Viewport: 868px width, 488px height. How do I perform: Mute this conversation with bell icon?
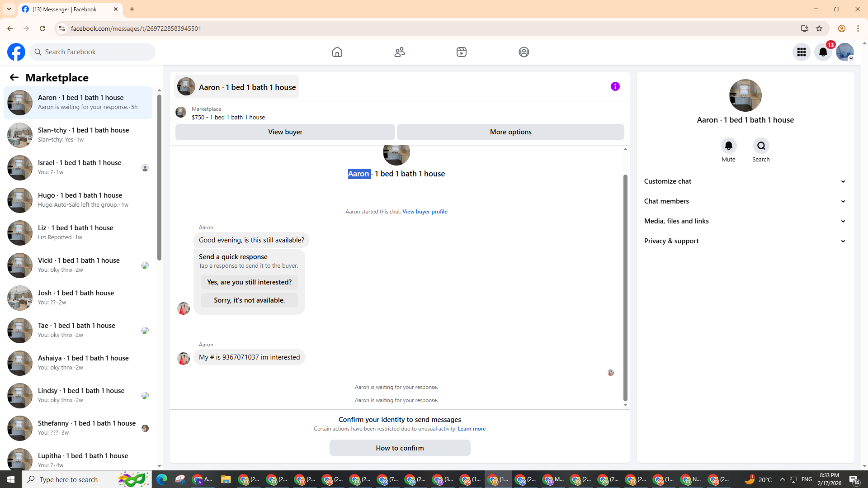point(729,146)
